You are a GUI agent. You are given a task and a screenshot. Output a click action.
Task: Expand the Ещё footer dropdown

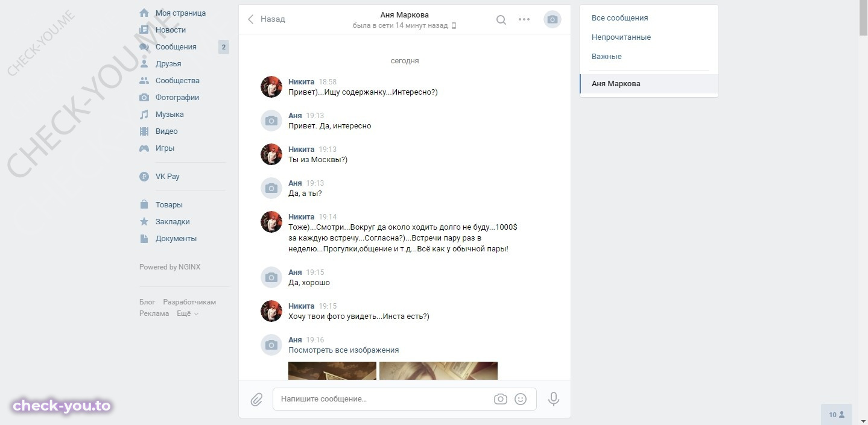(x=188, y=313)
